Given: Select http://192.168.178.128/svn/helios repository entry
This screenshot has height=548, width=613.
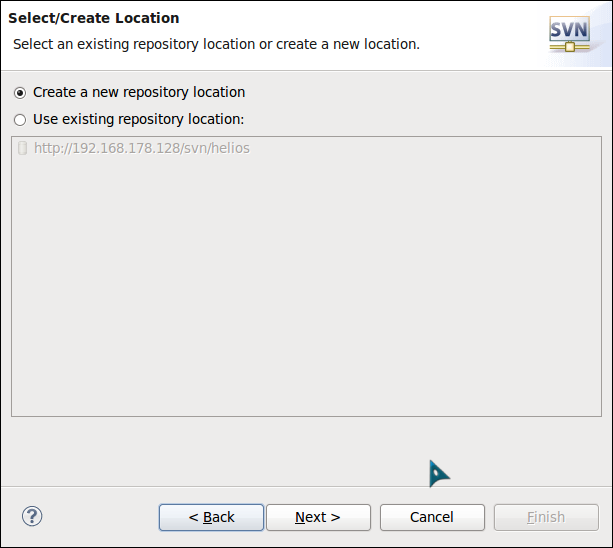Looking at the screenshot, I should (x=142, y=148).
